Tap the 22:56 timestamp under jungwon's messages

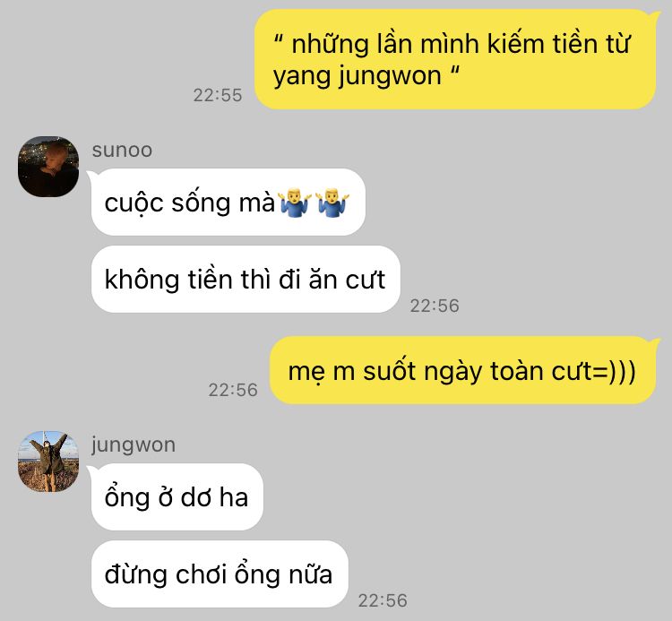(x=383, y=600)
